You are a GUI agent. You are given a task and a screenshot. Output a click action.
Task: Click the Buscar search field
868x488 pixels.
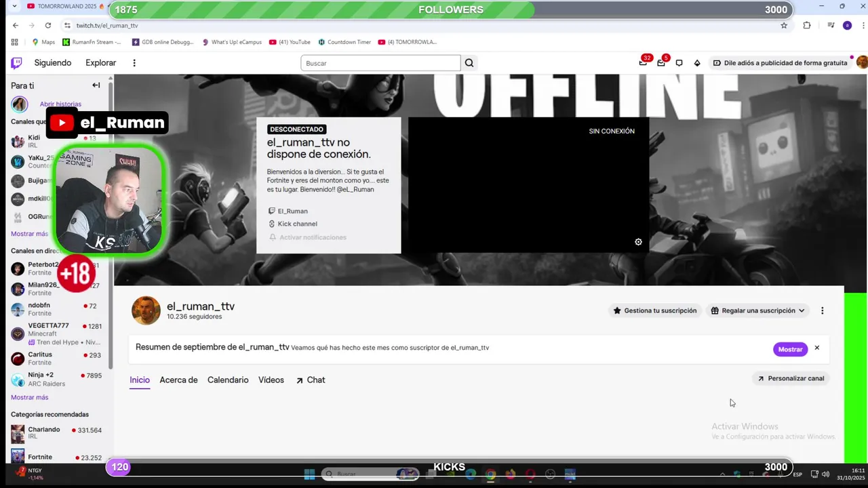(x=380, y=63)
